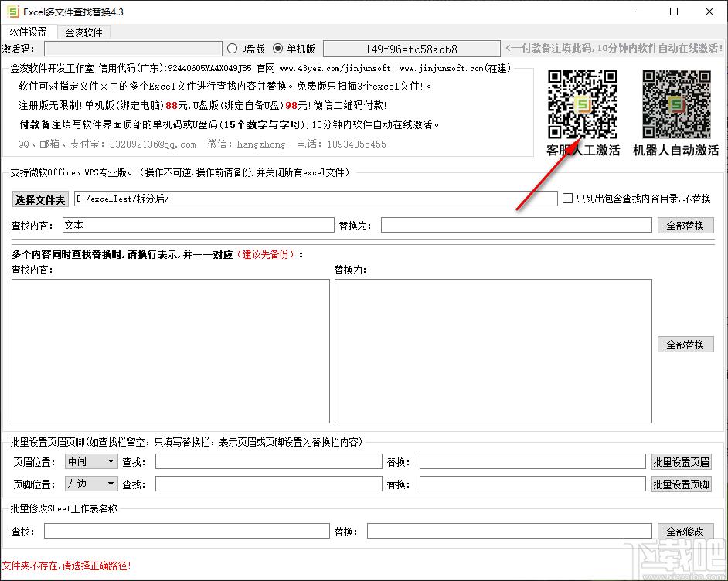The width and height of the screenshot is (728, 581).
Task: Open the 页脚位置 dropdown showing 左边
Action: [91, 484]
